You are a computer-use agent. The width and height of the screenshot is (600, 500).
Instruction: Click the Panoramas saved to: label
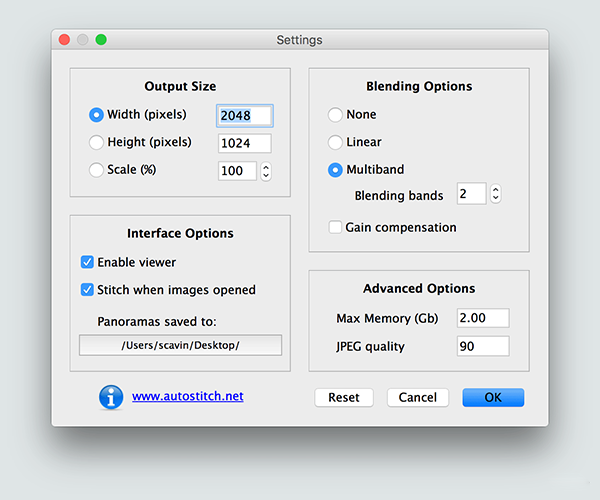(157, 322)
